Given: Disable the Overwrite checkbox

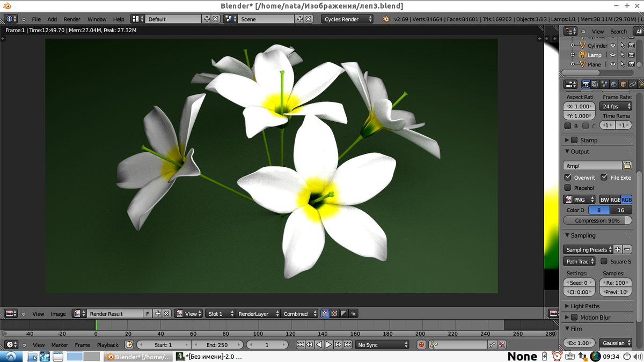Looking at the screenshot, I should (x=568, y=178).
